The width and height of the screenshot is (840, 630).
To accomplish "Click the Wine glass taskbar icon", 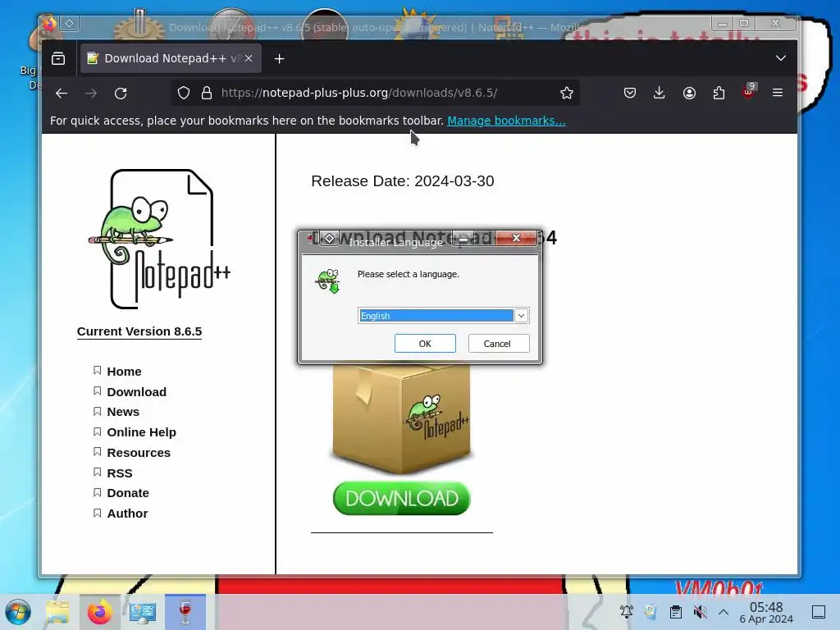I will tap(185, 612).
